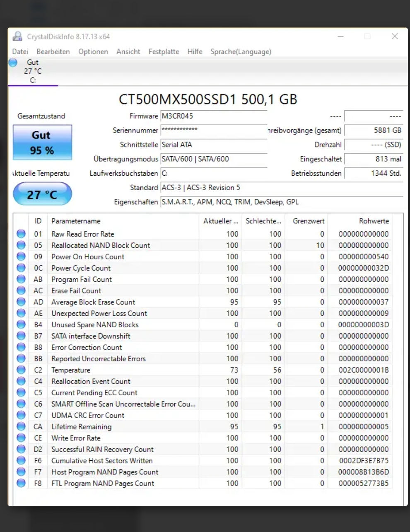The width and height of the screenshot is (410, 532).
Task: Click the status orb for Current Pending ECC Count
Action: [x=21, y=392]
